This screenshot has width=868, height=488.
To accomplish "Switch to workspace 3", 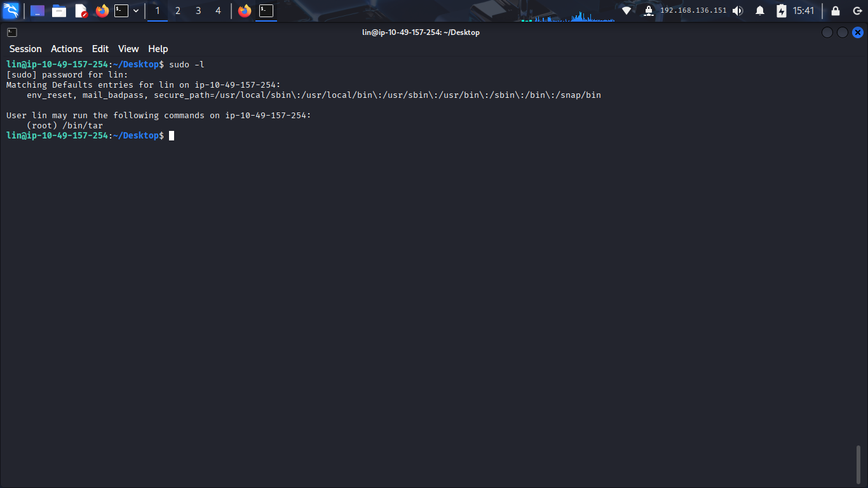I will tap(198, 11).
